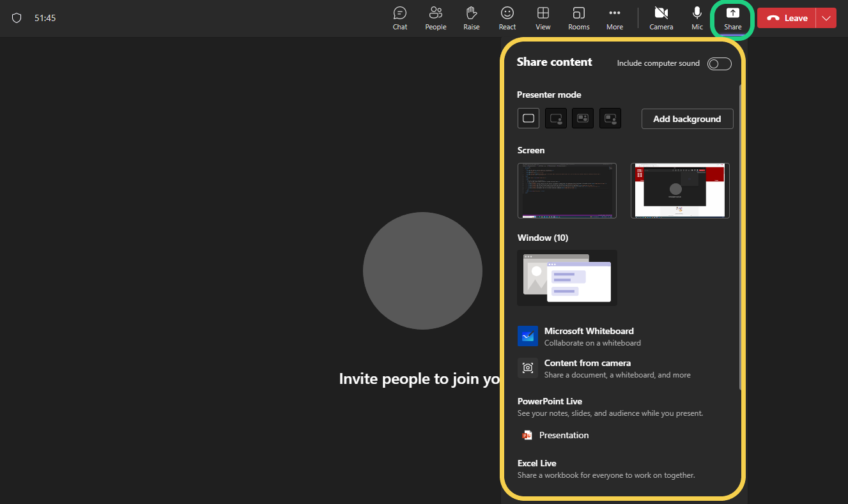Open the View layout options
This screenshot has width=848, height=504.
(x=543, y=18)
